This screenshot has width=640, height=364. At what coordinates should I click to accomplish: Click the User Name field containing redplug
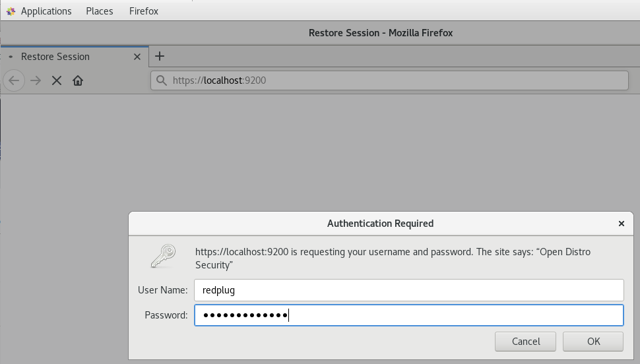pos(409,290)
